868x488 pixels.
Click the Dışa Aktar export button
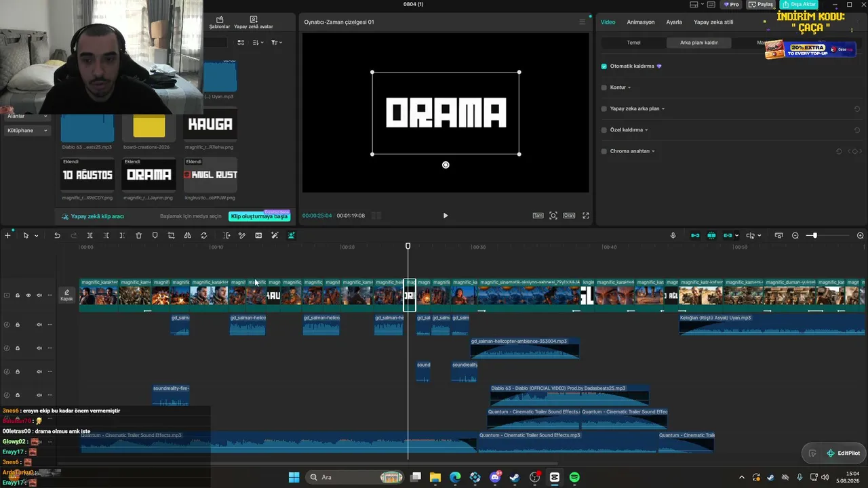click(x=798, y=4)
